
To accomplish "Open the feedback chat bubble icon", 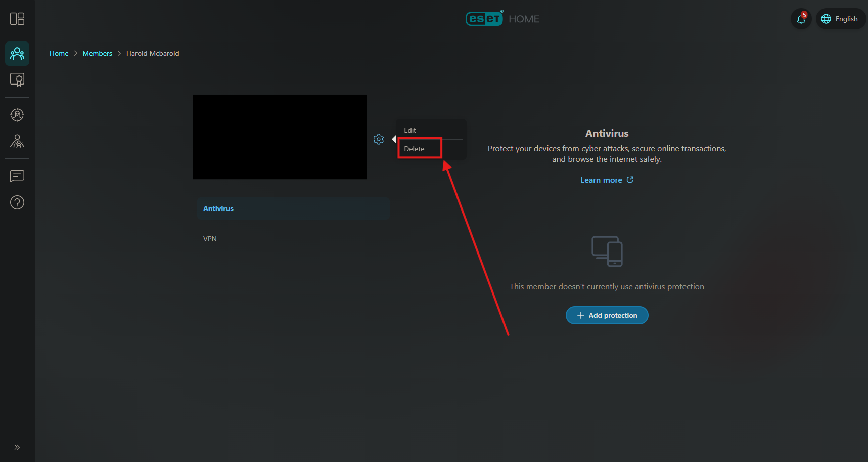I will pyautogui.click(x=17, y=176).
